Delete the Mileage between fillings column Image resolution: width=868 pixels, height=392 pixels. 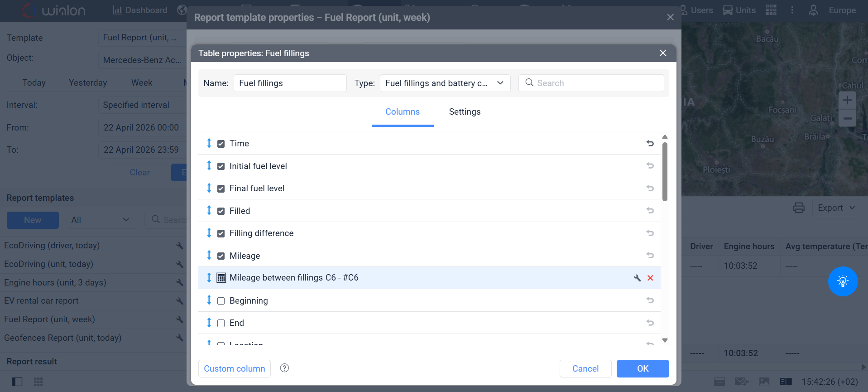[650, 278]
